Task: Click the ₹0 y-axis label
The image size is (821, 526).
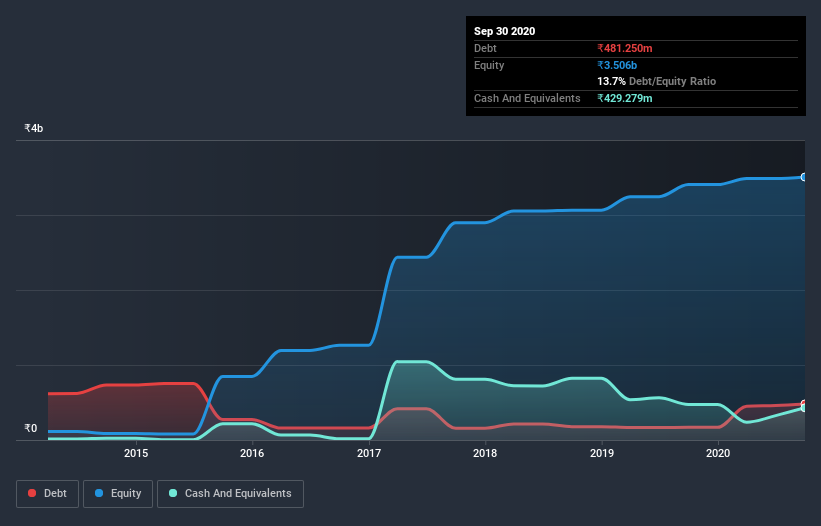Action: coord(31,428)
